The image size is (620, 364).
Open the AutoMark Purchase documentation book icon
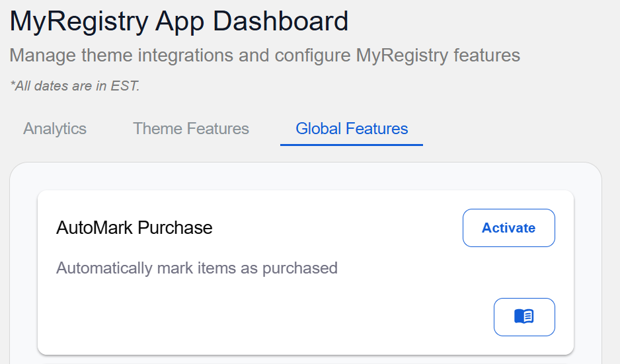point(524,317)
